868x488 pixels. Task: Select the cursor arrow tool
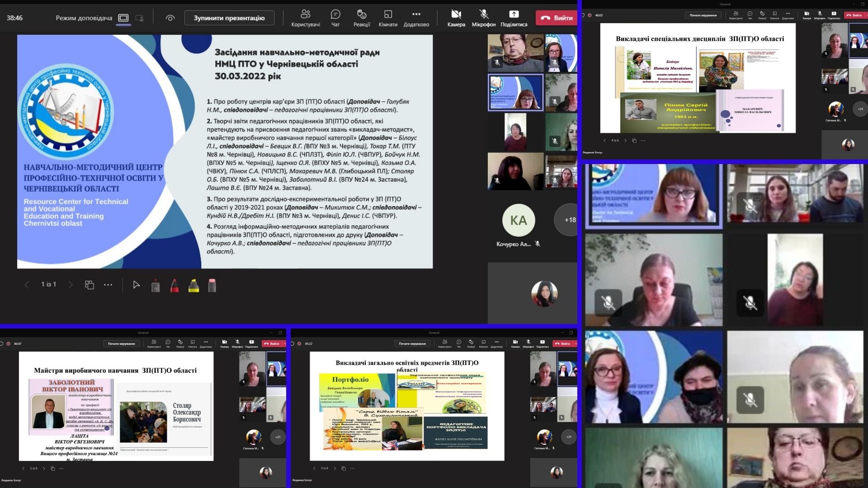(x=136, y=285)
